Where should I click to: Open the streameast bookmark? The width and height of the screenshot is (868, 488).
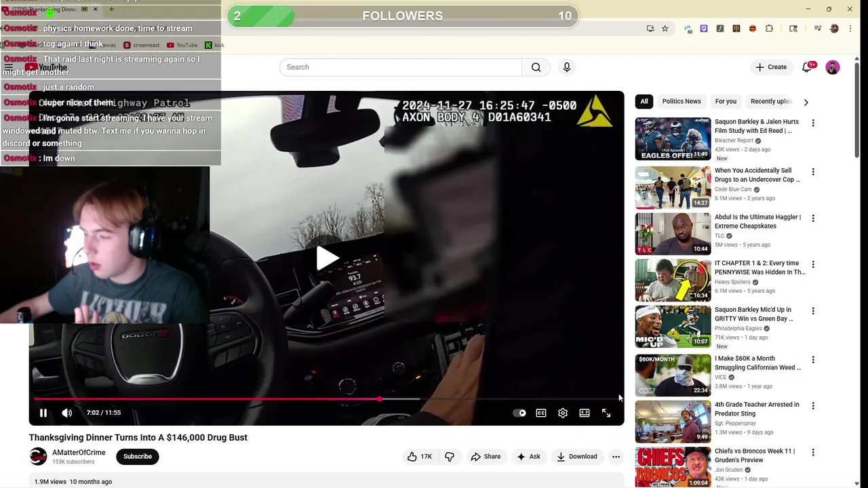pos(141,45)
